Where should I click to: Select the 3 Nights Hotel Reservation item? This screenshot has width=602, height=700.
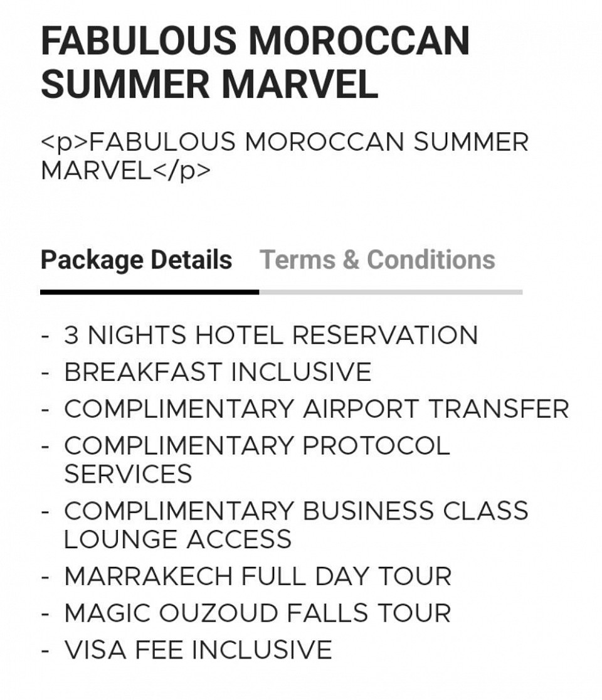click(271, 335)
